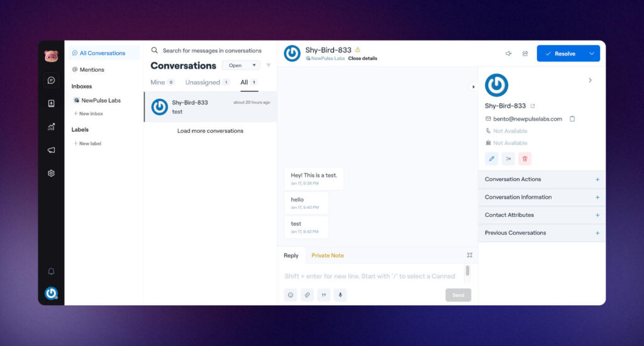Attach a file with paperclip icon
The height and width of the screenshot is (346, 644).
307,295
